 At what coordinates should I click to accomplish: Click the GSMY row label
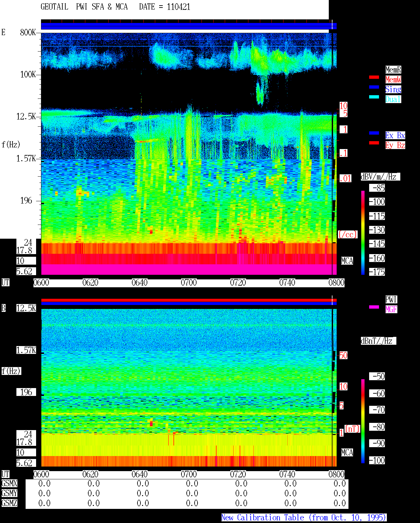click(x=9, y=493)
